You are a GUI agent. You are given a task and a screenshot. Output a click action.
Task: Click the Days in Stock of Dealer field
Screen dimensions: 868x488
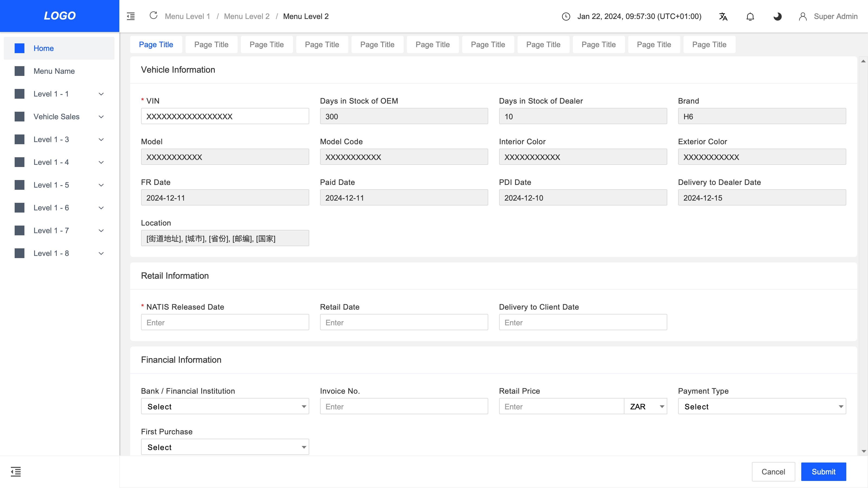583,116
